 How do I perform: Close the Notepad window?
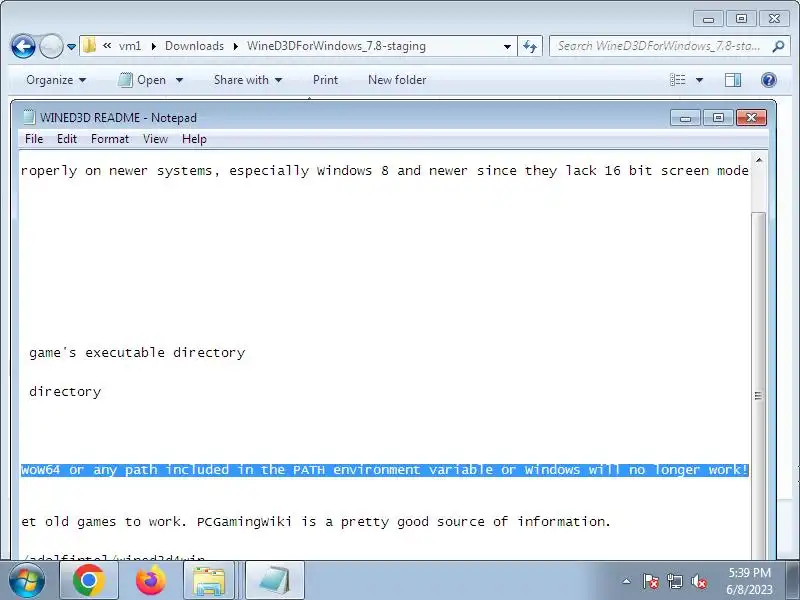coord(751,118)
